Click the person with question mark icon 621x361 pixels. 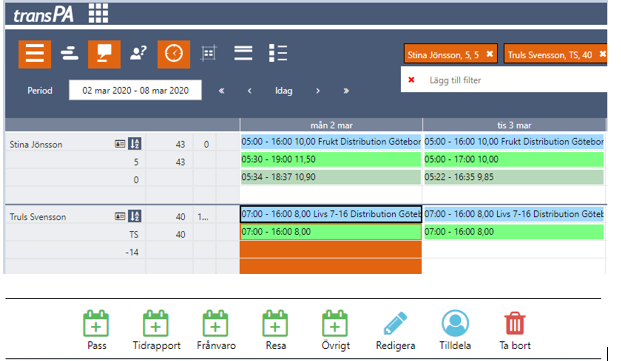[139, 53]
